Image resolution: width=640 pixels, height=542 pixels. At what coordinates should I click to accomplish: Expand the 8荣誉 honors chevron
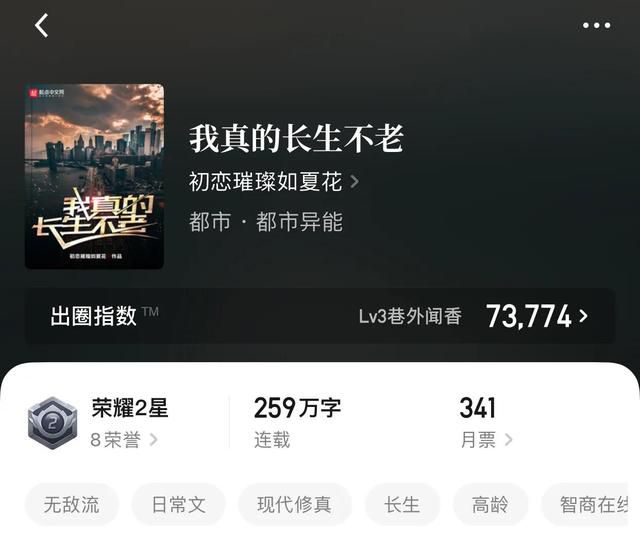pyautogui.click(x=153, y=440)
